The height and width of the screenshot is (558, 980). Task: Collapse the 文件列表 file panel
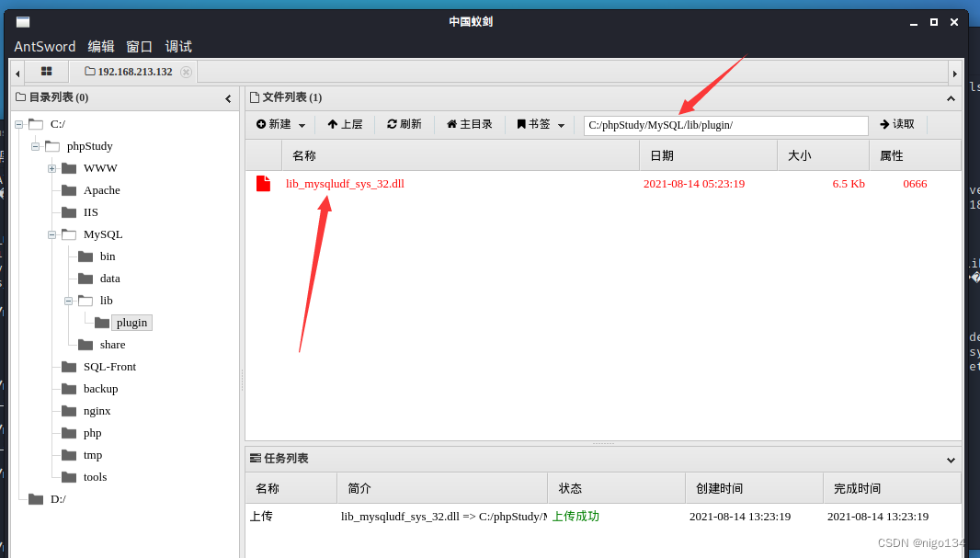pos(951,98)
